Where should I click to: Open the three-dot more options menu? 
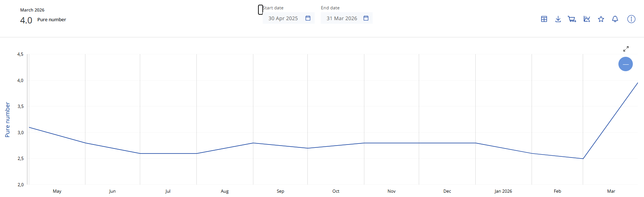pos(631,19)
